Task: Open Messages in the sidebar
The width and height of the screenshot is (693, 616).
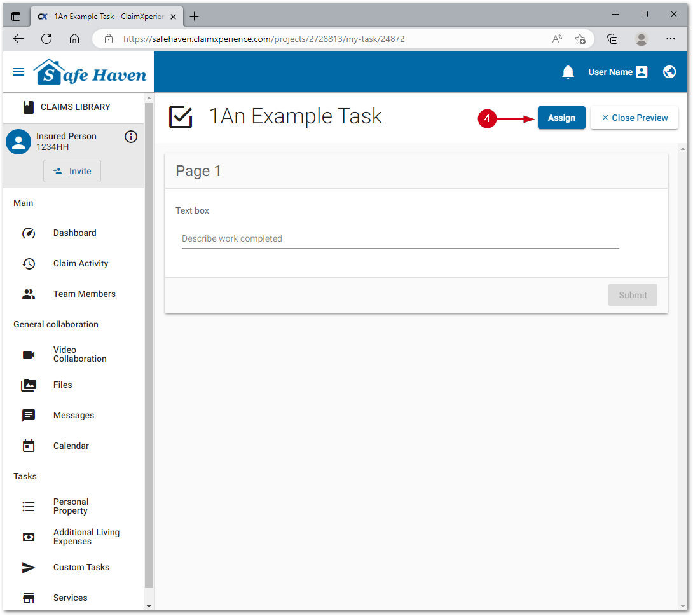Action: click(73, 416)
